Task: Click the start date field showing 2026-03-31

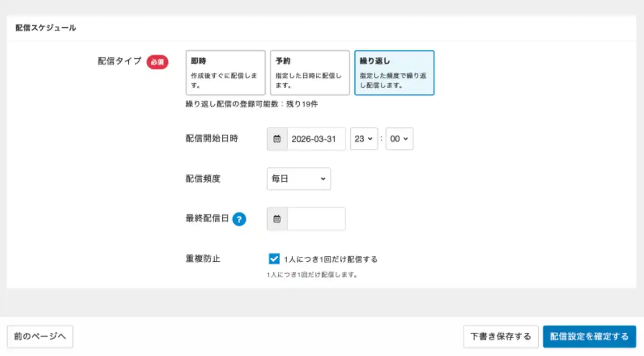Action: click(x=316, y=139)
